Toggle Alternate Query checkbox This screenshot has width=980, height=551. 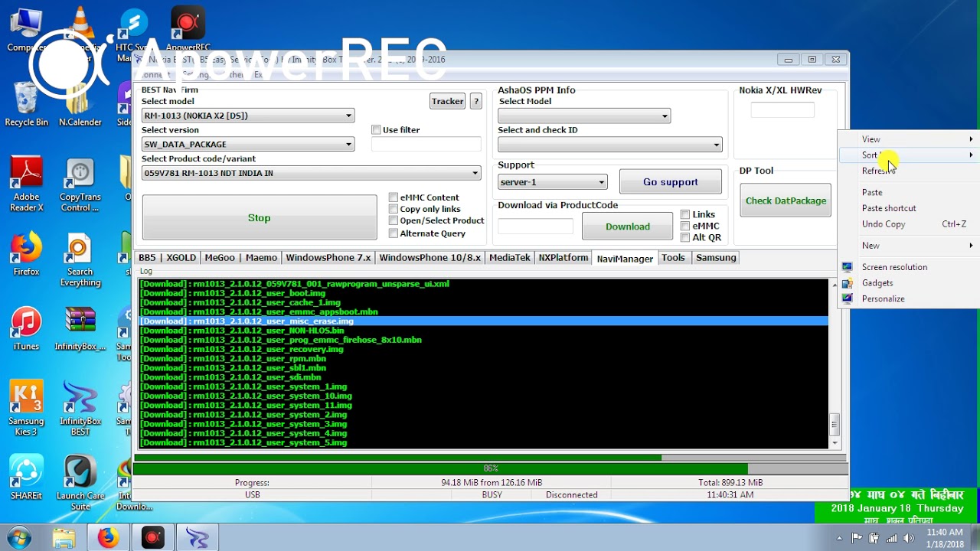pyautogui.click(x=394, y=233)
